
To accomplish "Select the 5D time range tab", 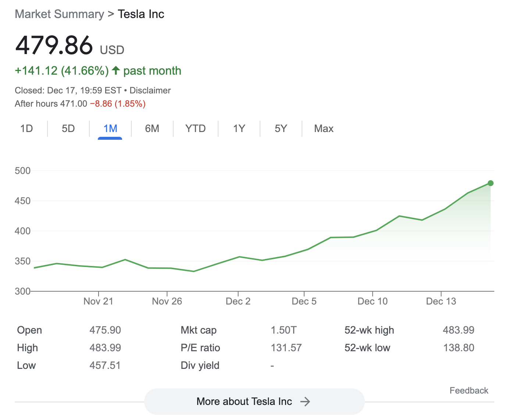I will (x=68, y=129).
